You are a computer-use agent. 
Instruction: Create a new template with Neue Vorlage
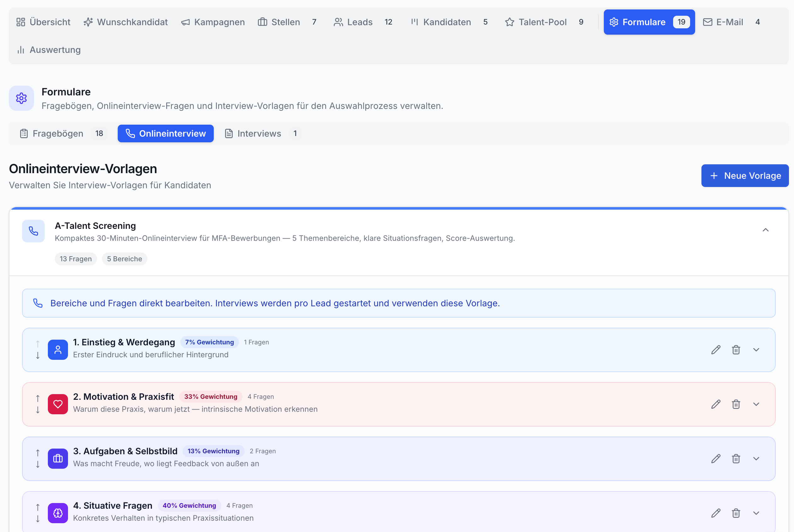pyautogui.click(x=745, y=176)
